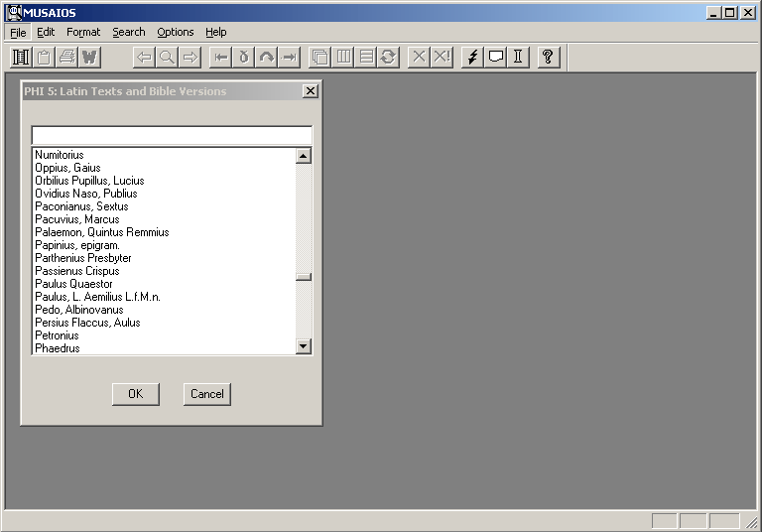Image resolution: width=762 pixels, height=532 pixels.
Task: Click the lightning bolt toolbar icon
Action: coord(472,58)
